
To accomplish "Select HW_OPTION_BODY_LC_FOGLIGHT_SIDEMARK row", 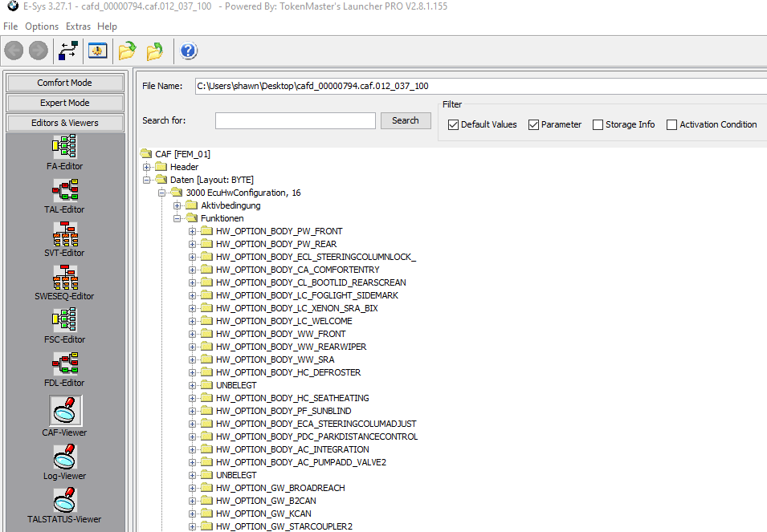I will pos(307,295).
